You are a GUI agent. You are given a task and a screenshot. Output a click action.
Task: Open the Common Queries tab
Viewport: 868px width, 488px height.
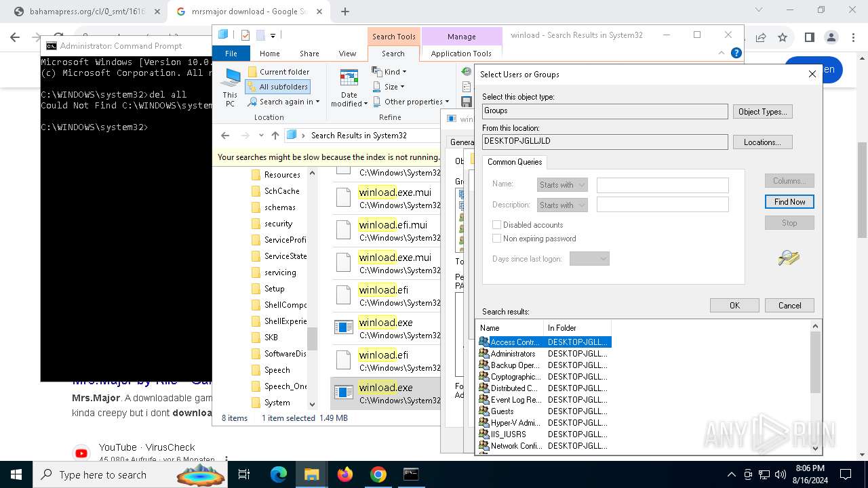point(515,162)
